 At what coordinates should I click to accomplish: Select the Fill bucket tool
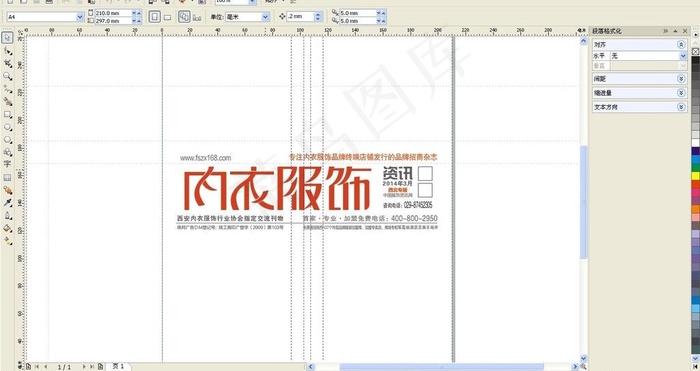[7, 229]
